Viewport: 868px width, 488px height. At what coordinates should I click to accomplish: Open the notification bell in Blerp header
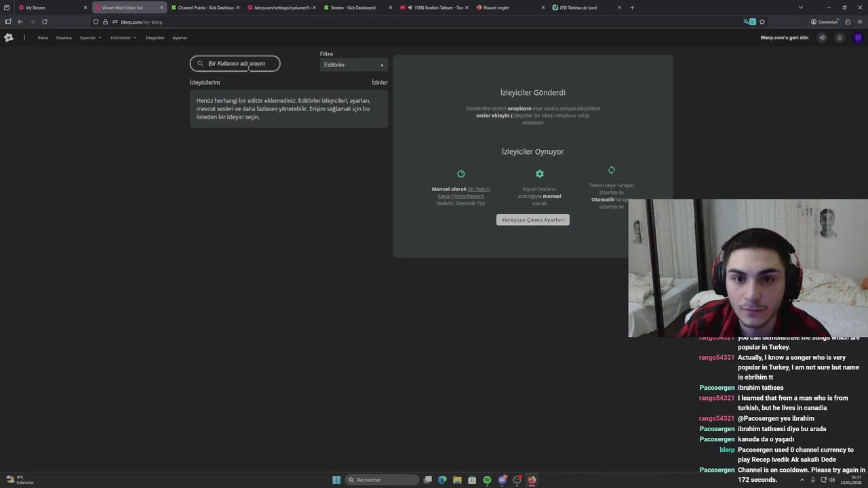click(840, 38)
